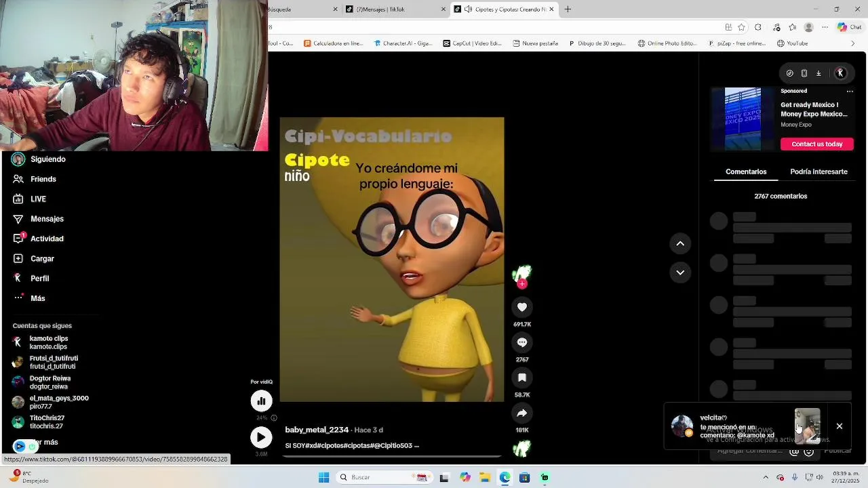868x488 pixels.
Task: Open Money Expo ad thumbnail
Action: (743, 119)
